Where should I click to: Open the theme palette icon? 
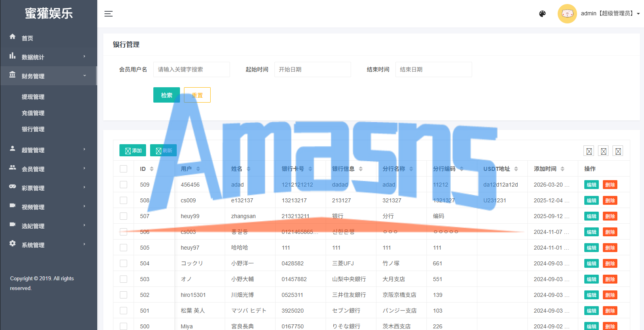click(542, 14)
